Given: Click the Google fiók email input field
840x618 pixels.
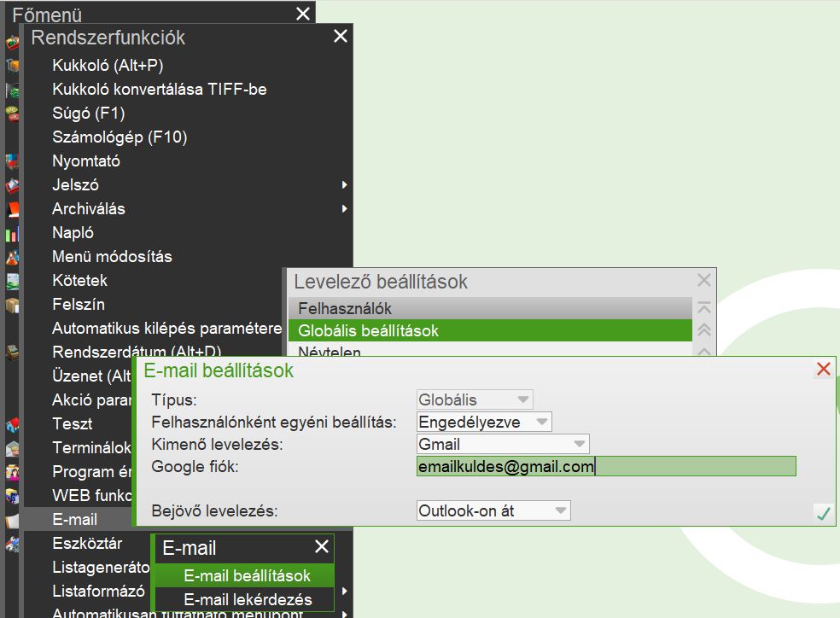Looking at the screenshot, I should pyautogui.click(x=606, y=466).
